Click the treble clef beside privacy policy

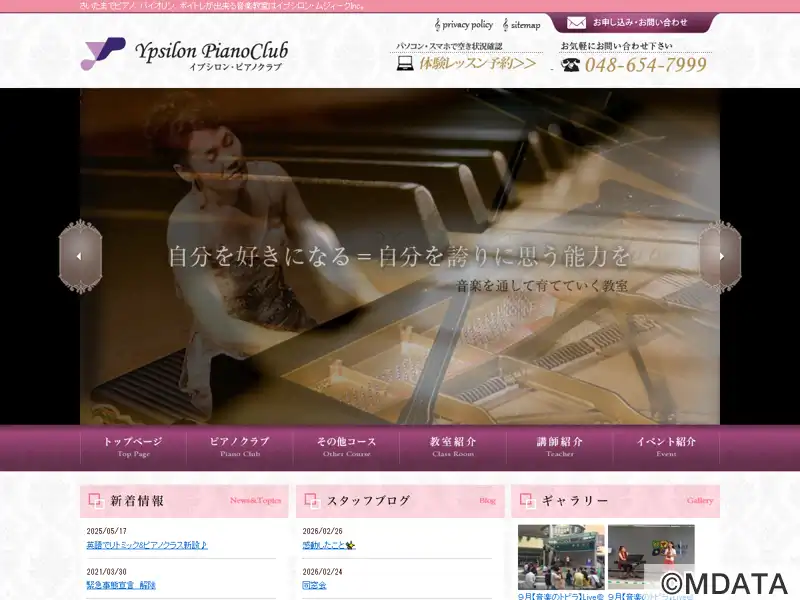(x=438, y=24)
